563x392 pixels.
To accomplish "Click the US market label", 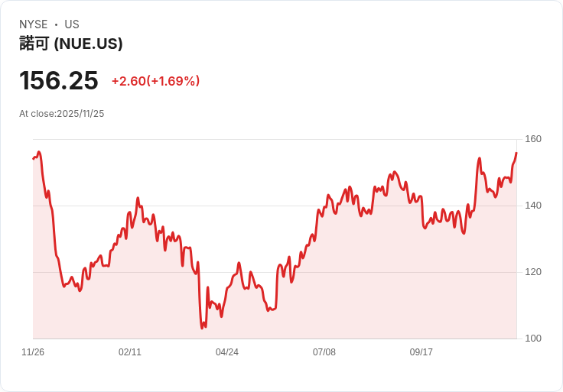I will (72, 24).
